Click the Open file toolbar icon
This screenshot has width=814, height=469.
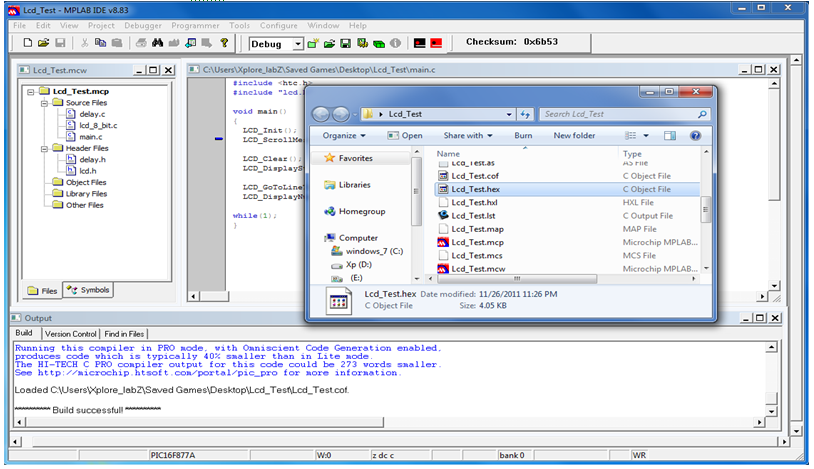(x=44, y=43)
